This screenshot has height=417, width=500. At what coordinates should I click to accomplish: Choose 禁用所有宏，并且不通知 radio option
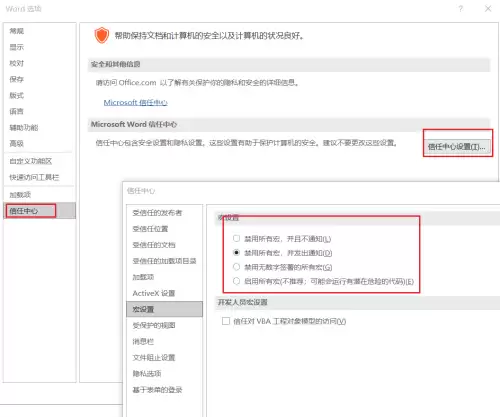click(x=236, y=238)
